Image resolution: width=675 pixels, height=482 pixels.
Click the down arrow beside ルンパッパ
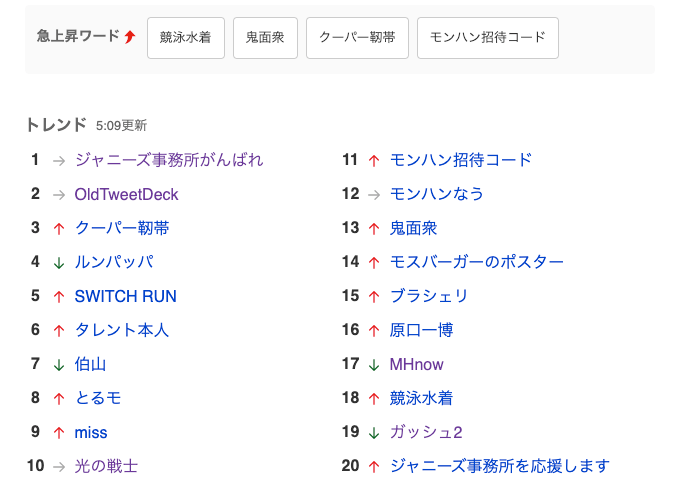pos(59,263)
